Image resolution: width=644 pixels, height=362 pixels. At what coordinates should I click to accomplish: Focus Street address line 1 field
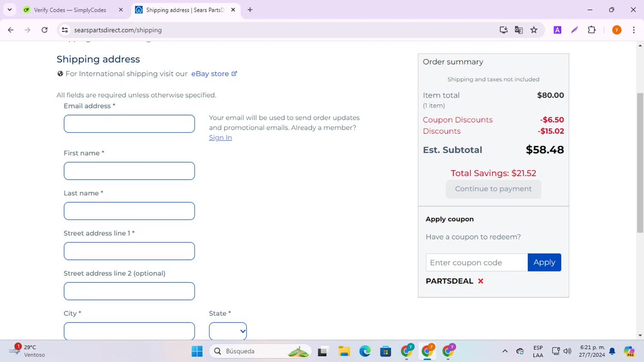tap(129, 251)
